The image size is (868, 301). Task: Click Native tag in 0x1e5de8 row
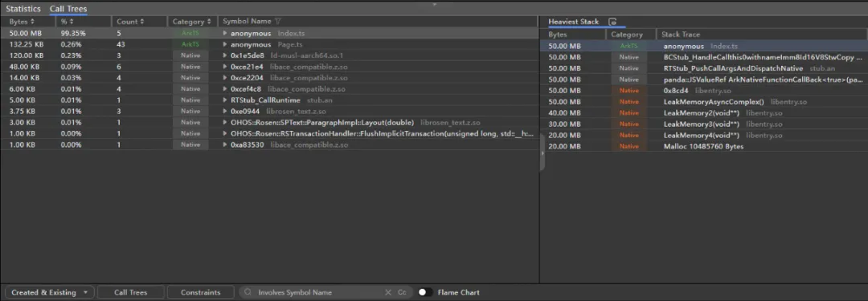(x=190, y=55)
